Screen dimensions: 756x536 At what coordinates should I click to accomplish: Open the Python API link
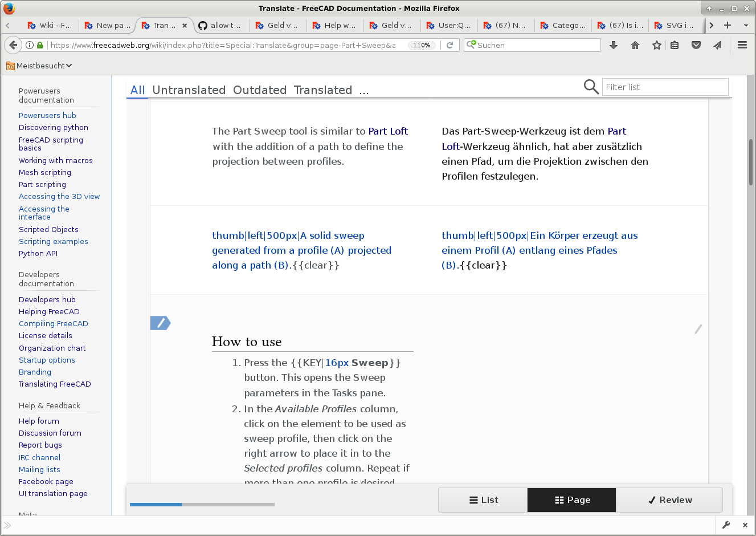pyautogui.click(x=38, y=253)
